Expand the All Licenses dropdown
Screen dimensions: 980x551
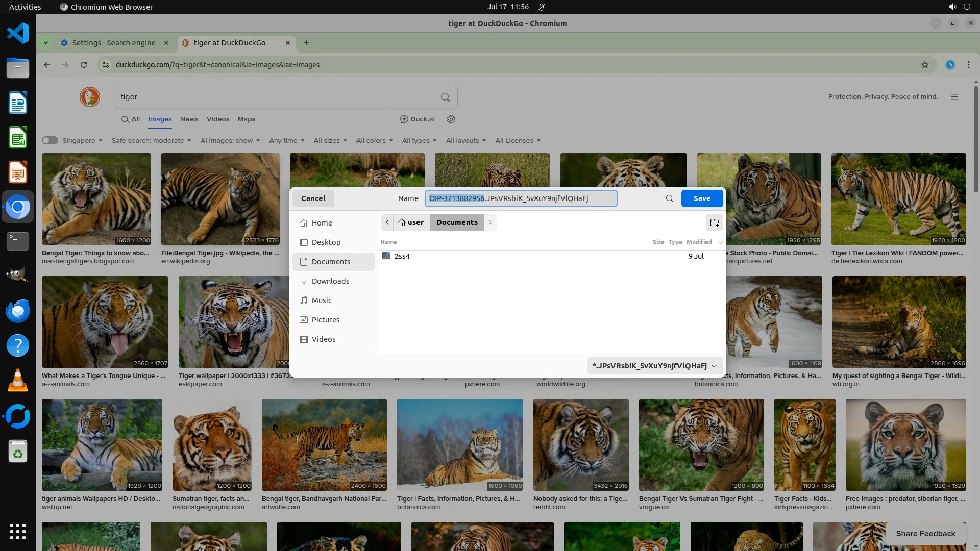coord(517,141)
